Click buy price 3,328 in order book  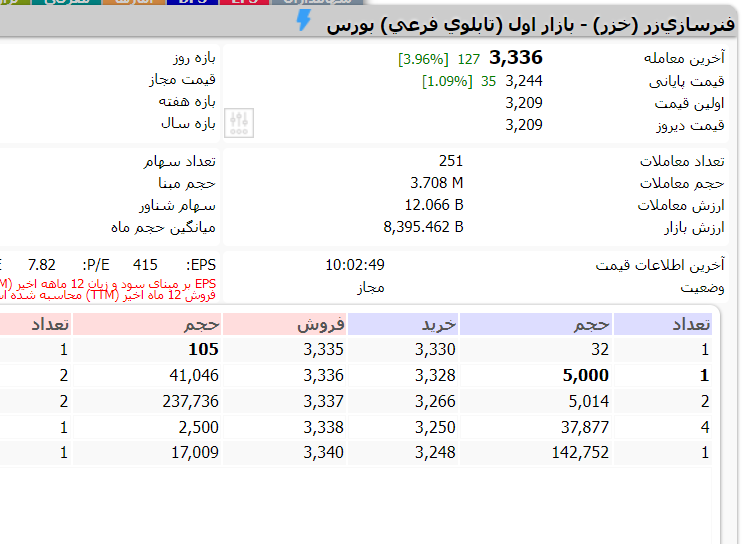pyautogui.click(x=435, y=375)
